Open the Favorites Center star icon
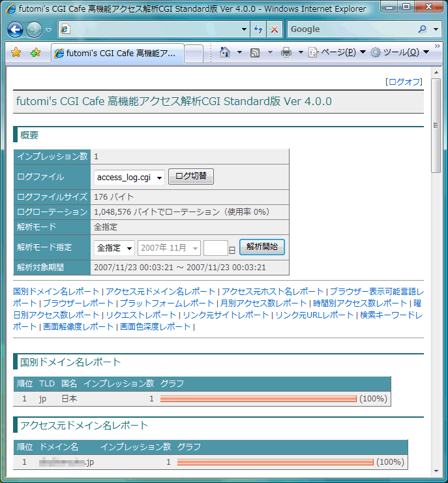This screenshot has width=448, height=483. [x=16, y=53]
